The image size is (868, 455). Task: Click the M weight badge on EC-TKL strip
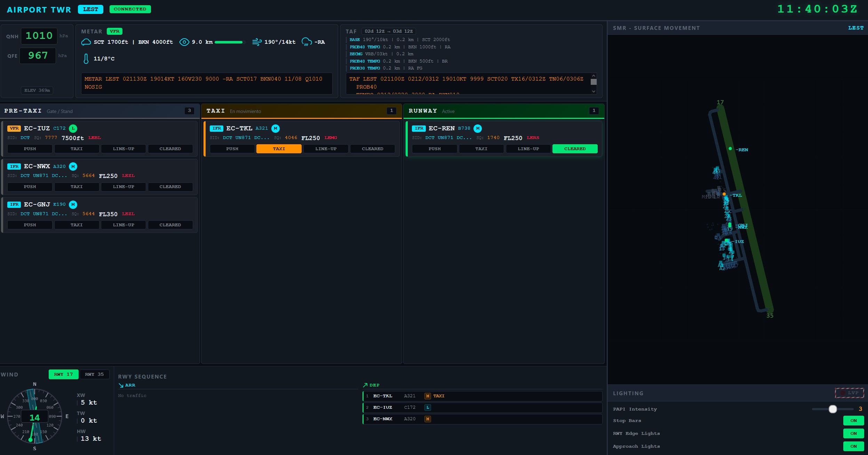coord(274,128)
